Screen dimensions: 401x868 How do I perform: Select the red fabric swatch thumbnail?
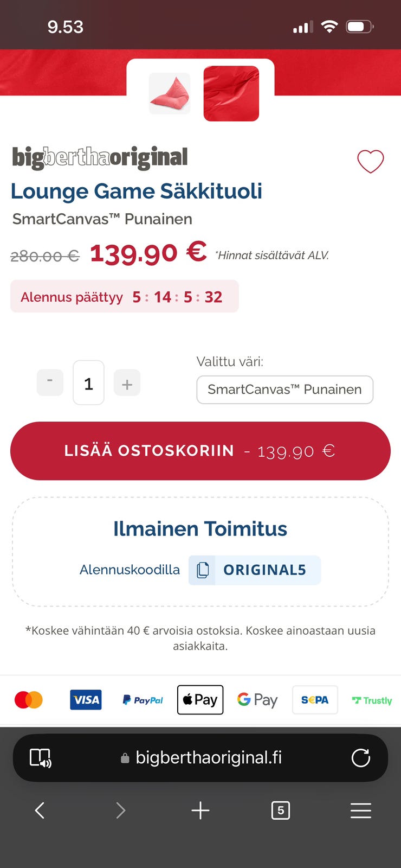pos(231,93)
